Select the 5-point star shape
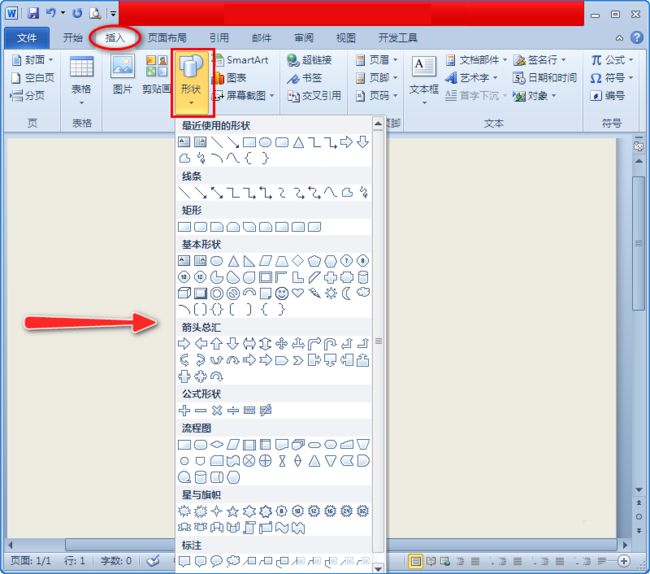 233,511
